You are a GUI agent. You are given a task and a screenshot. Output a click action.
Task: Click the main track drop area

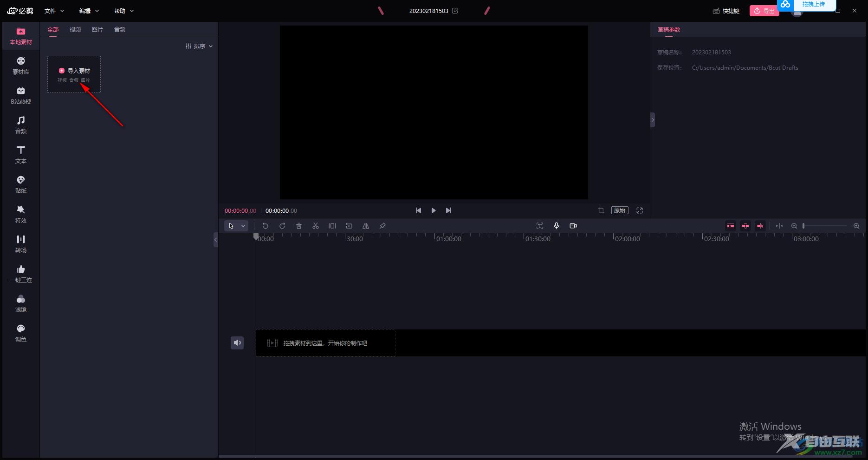click(x=325, y=343)
